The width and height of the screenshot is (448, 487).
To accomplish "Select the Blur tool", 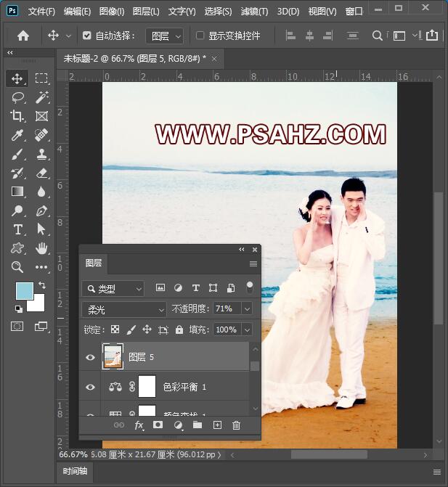I will pyautogui.click(x=41, y=192).
